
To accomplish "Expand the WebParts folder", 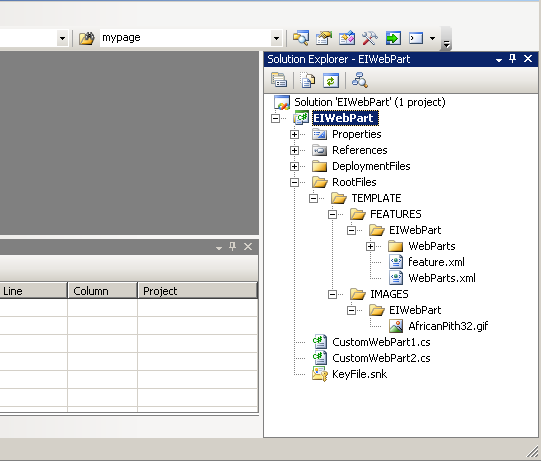I will pos(371,246).
